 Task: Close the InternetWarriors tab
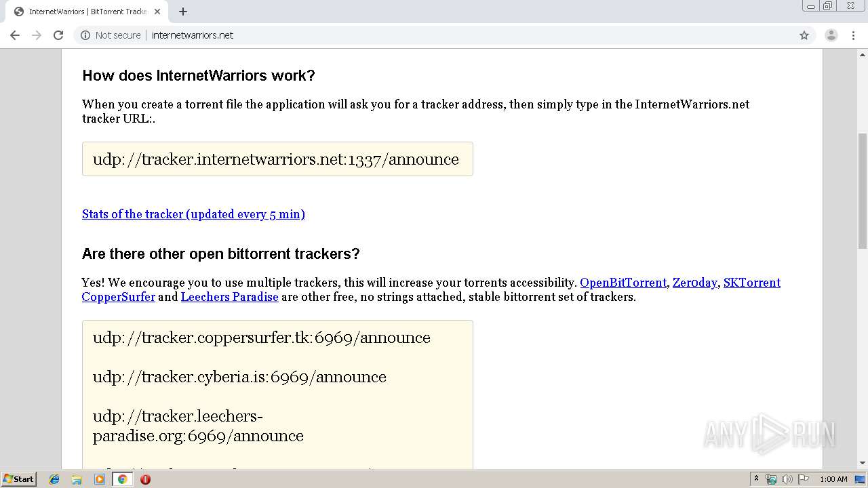click(x=157, y=12)
